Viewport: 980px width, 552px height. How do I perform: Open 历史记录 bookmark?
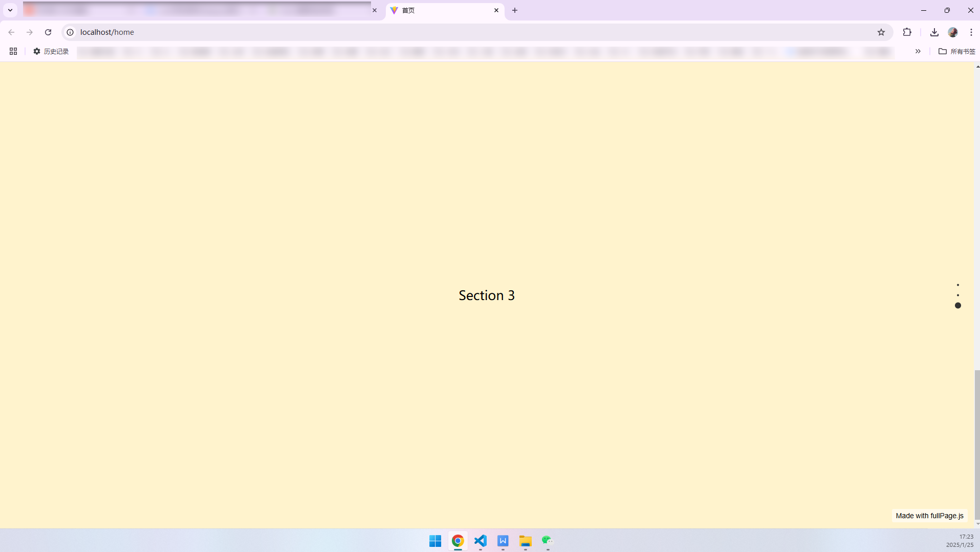(x=51, y=51)
